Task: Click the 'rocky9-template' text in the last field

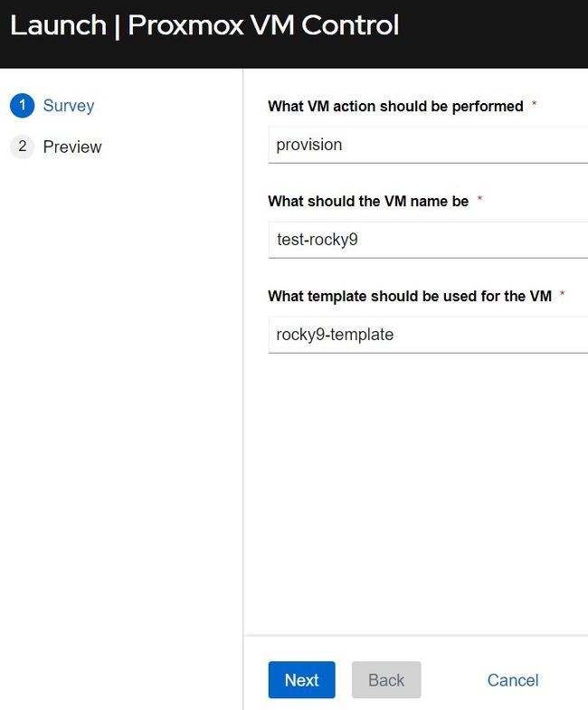Action: [x=335, y=335]
